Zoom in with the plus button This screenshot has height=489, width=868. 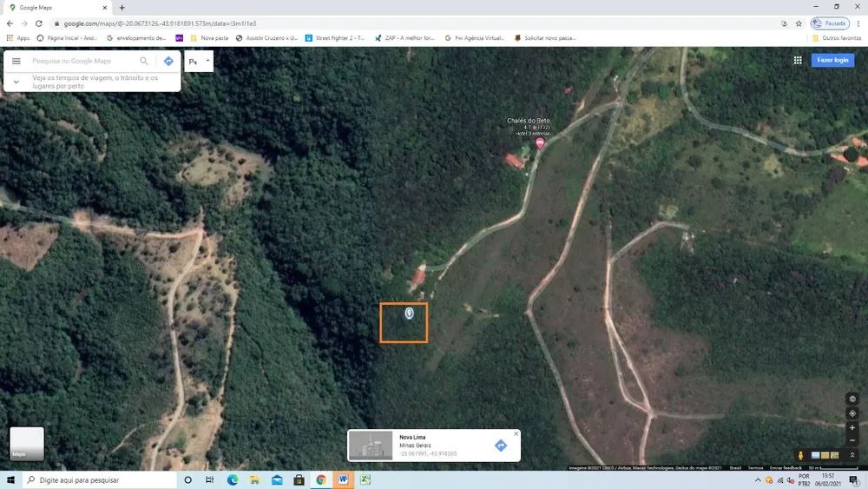[852, 427]
